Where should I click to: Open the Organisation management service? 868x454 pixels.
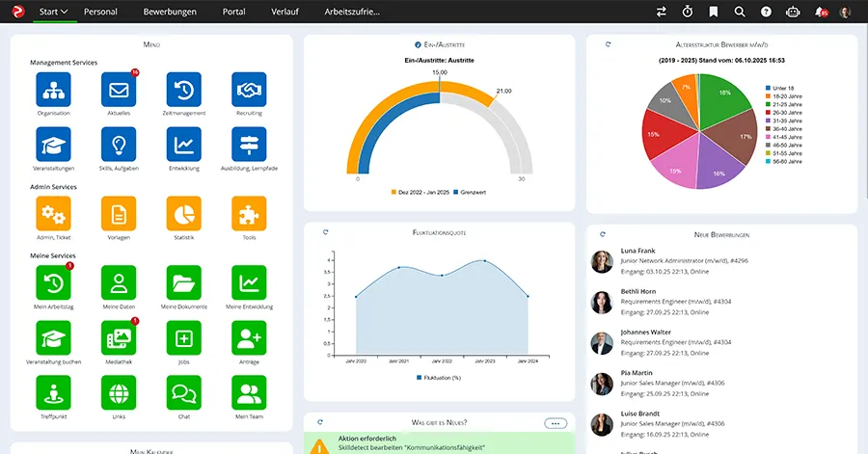53,90
